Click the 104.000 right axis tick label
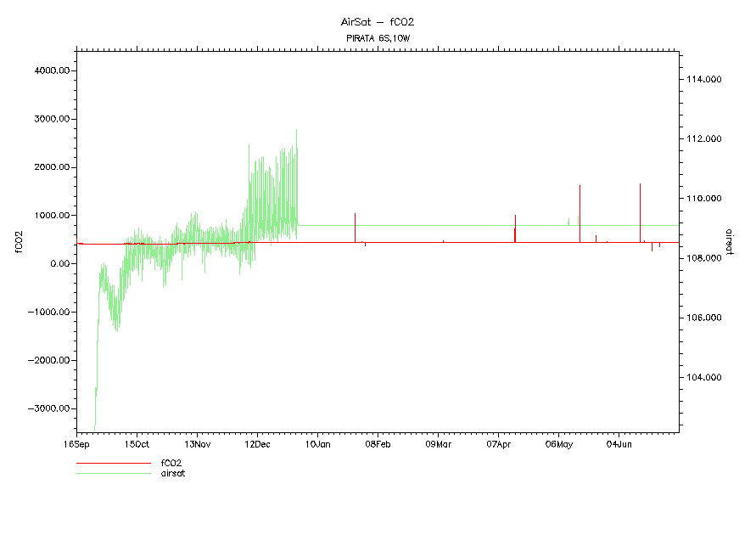The image size is (756, 535). [x=704, y=377]
